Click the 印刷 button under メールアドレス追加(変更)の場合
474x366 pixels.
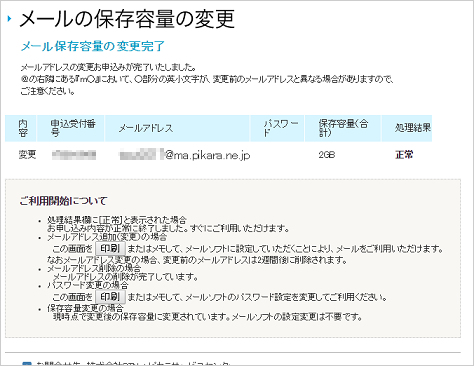point(110,249)
